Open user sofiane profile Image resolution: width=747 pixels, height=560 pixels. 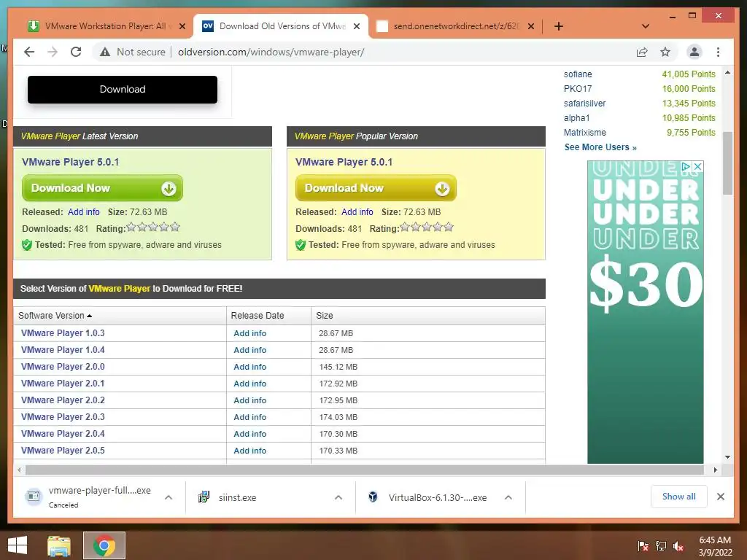point(578,74)
